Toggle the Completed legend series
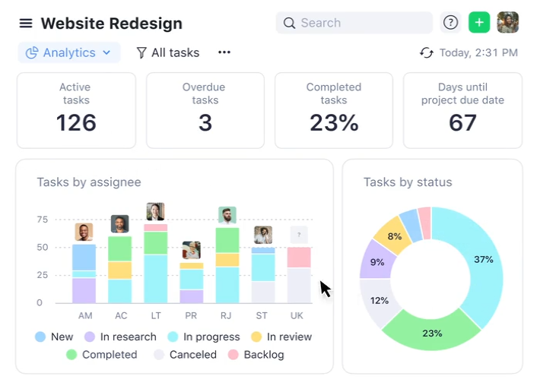540x392 pixels. click(102, 355)
